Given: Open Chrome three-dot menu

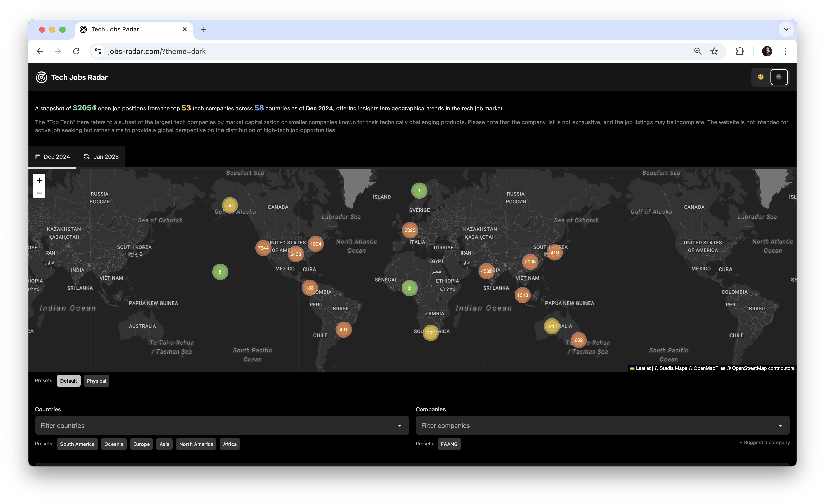Looking at the screenshot, I should (785, 51).
